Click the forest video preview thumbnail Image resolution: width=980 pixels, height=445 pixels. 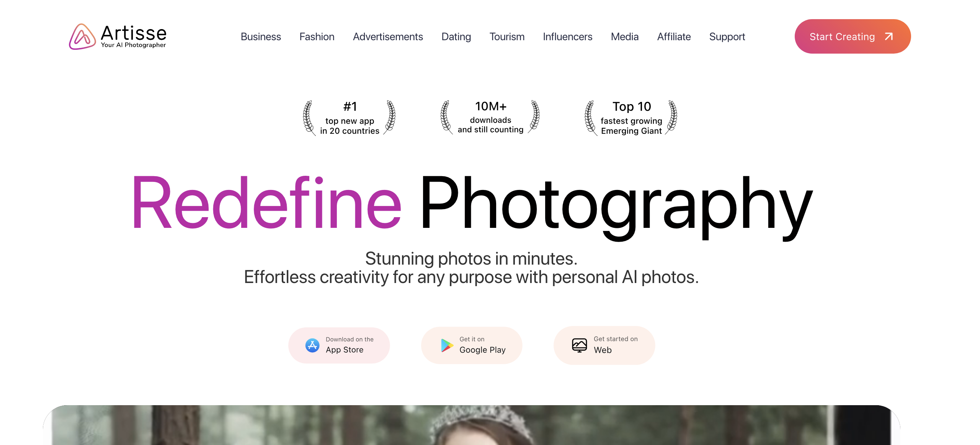pyautogui.click(x=471, y=425)
